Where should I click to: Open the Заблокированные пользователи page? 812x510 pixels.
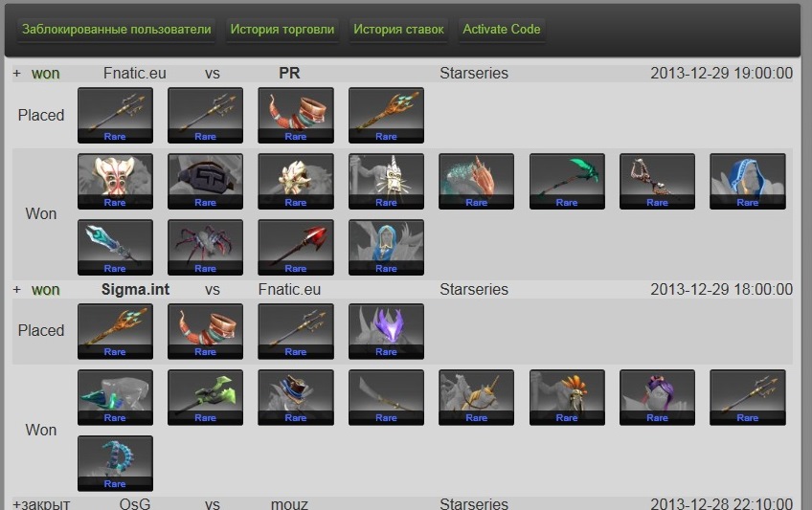coord(117,30)
